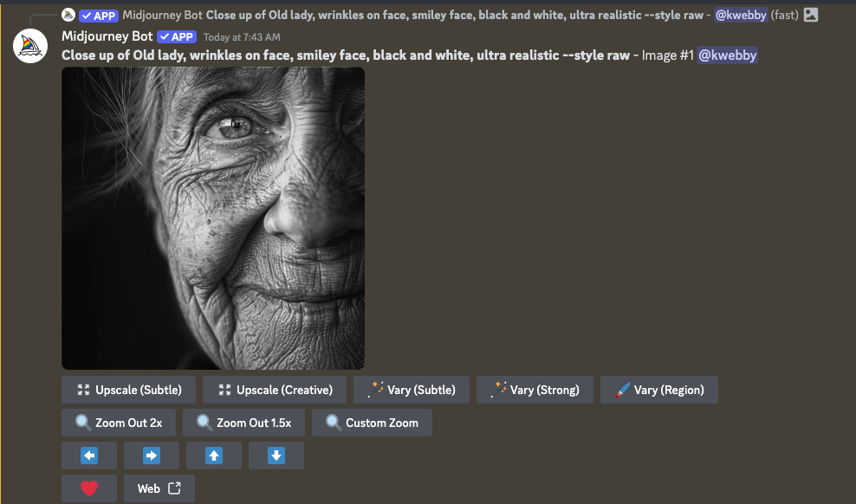The width and height of the screenshot is (856, 504).
Task: Select Zoom Out 1.5x
Action: (243, 423)
